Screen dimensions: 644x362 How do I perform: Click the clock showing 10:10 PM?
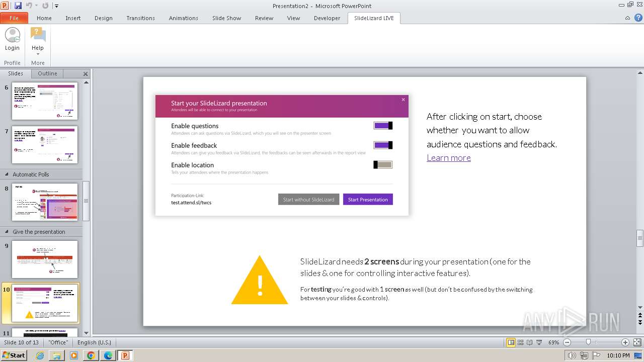(618, 355)
